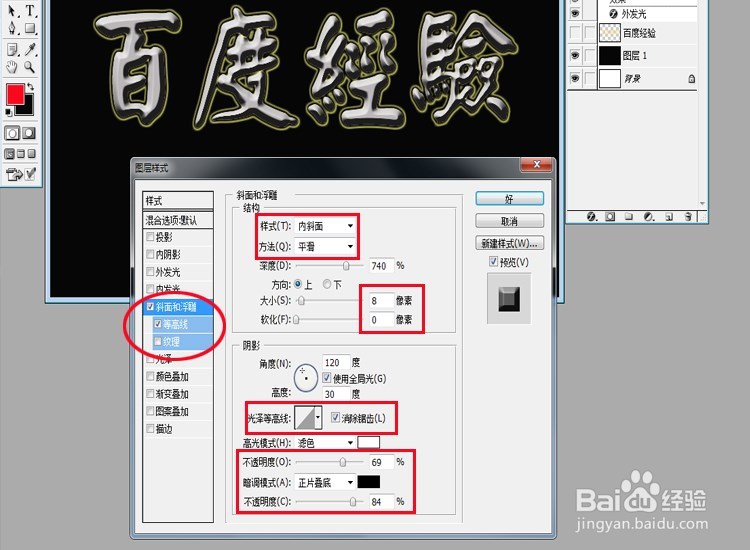Select the Pen tool

click(x=11, y=28)
